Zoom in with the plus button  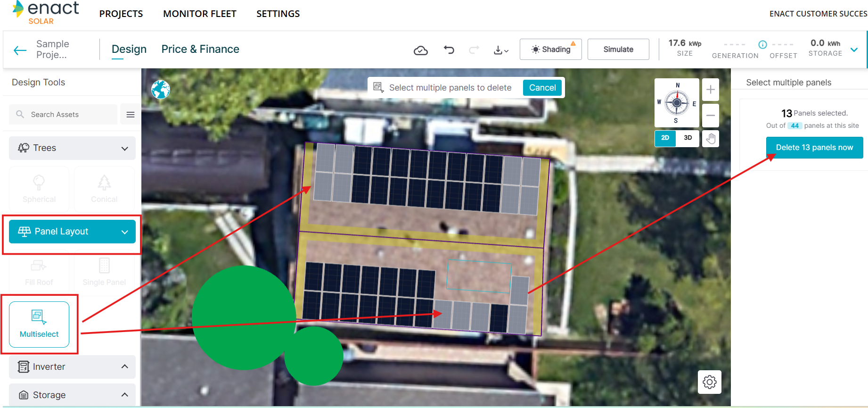[x=710, y=90]
